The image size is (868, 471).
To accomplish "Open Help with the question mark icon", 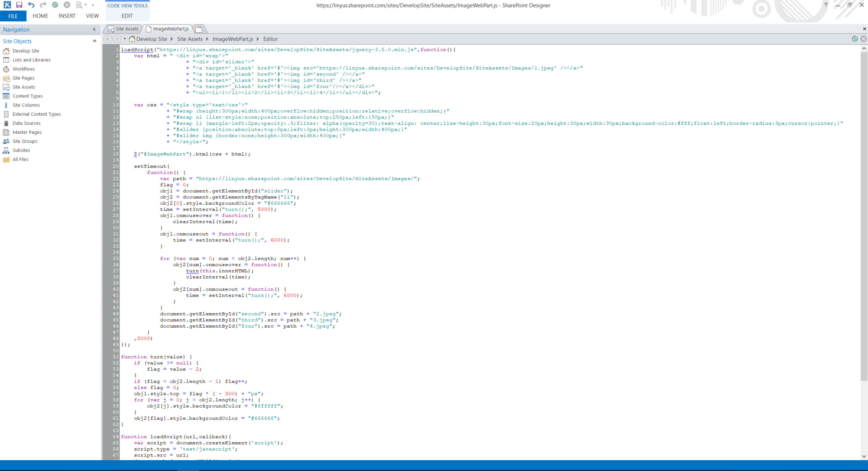I will click(826, 5).
